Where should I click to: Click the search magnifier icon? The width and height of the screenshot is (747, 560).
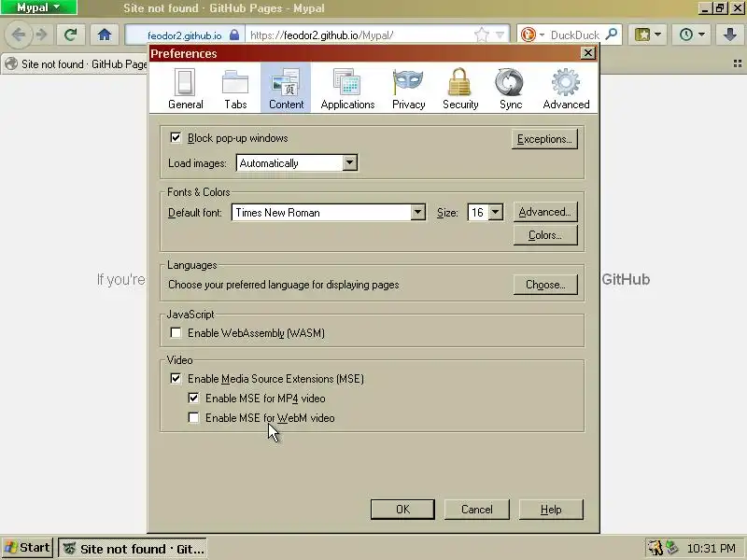click(x=612, y=35)
